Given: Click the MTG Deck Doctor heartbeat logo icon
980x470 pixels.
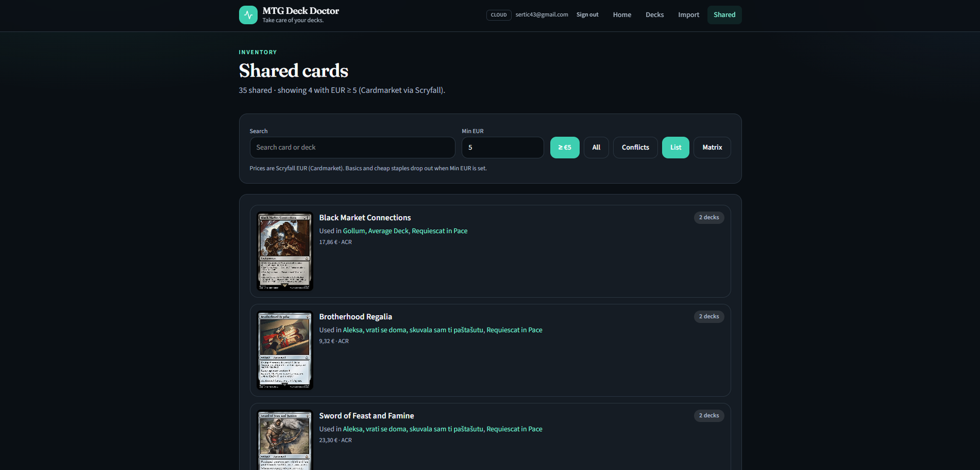Looking at the screenshot, I should pos(248,15).
